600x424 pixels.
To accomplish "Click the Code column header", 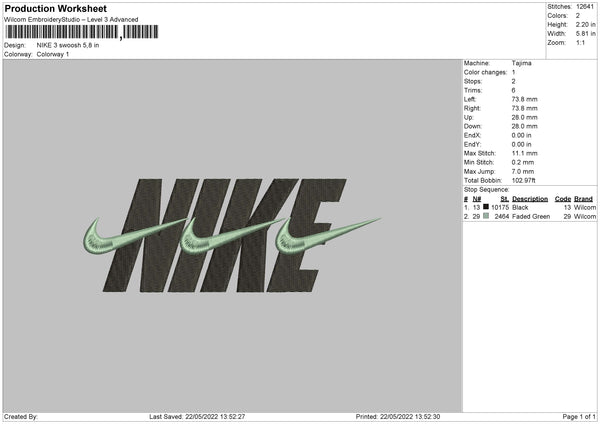I will click(562, 199).
